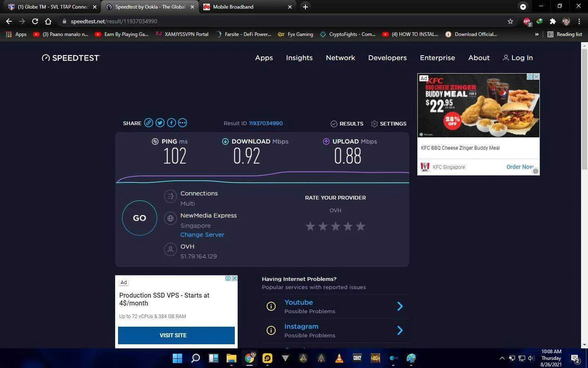This screenshot has width=588, height=368.
Task: Open Chrome profile avatar
Action: [566, 21]
